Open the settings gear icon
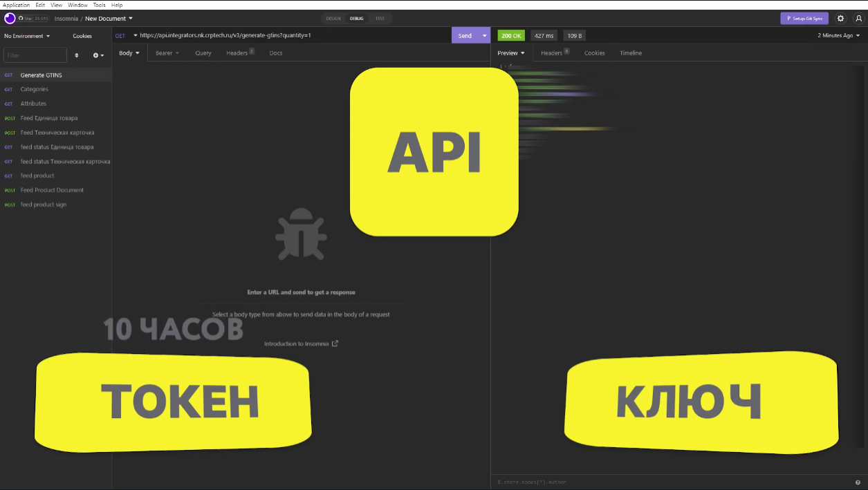This screenshot has width=868, height=490. pos(840,19)
